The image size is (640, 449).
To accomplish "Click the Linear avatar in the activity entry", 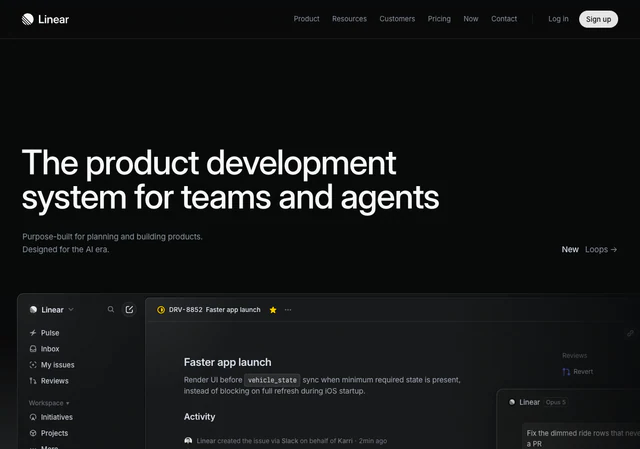I will (x=188, y=440).
